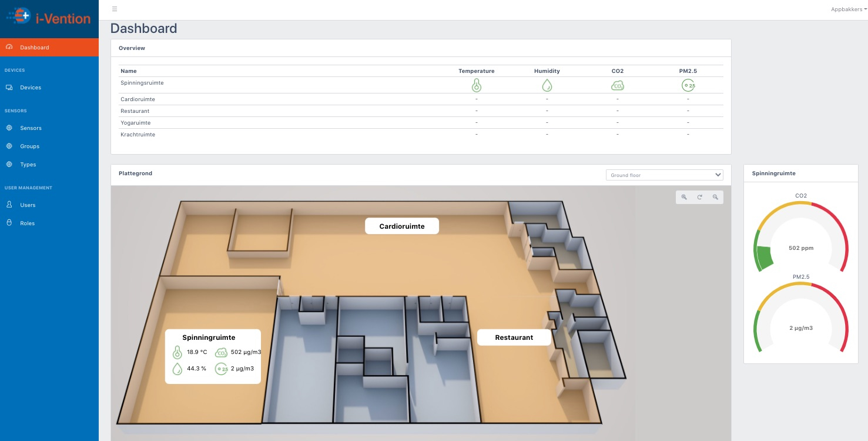Open the Dashboard menu item

tap(34, 47)
